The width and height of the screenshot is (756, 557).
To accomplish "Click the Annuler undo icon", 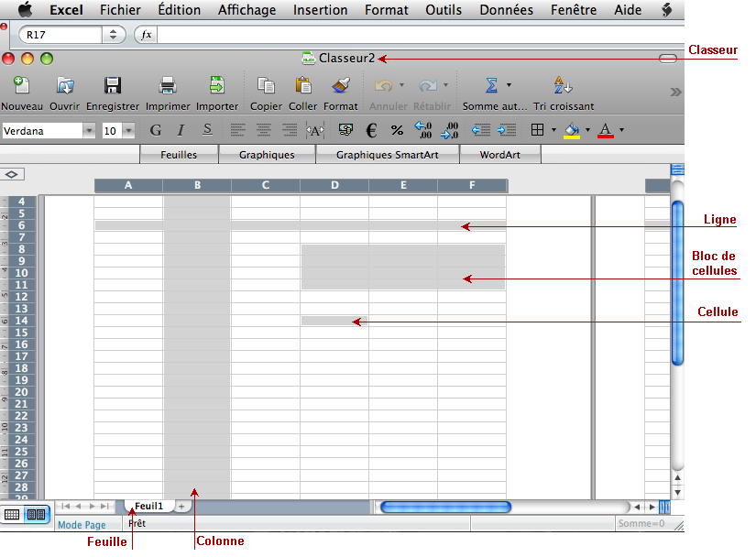I will (383, 86).
